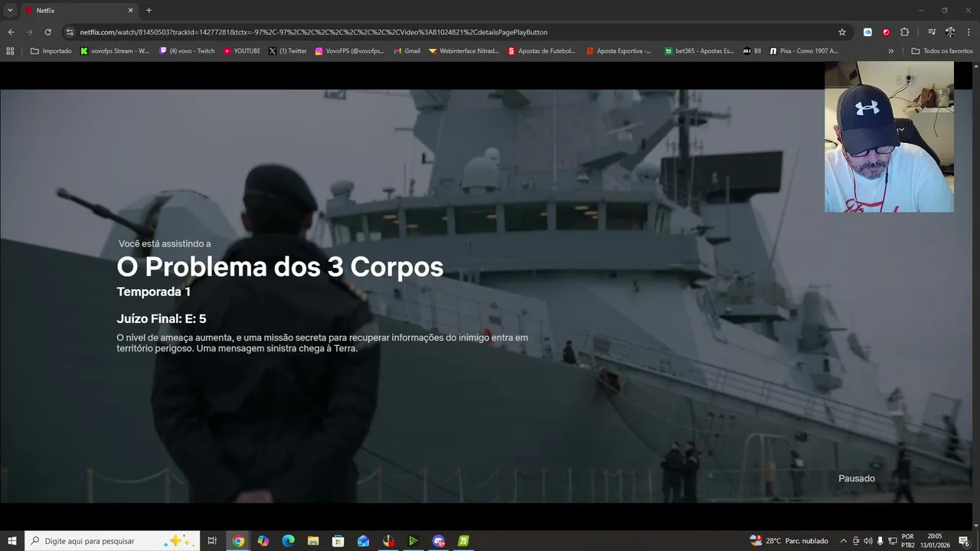Open the vovofps Stream bookmark
The image size is (980, 551).
tap(115, 51)
